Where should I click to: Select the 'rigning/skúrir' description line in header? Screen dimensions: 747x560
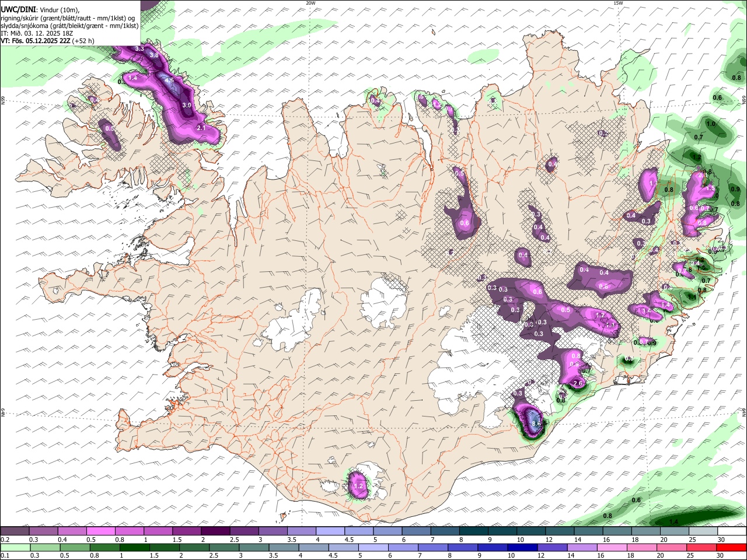click(x=67, y=18)
